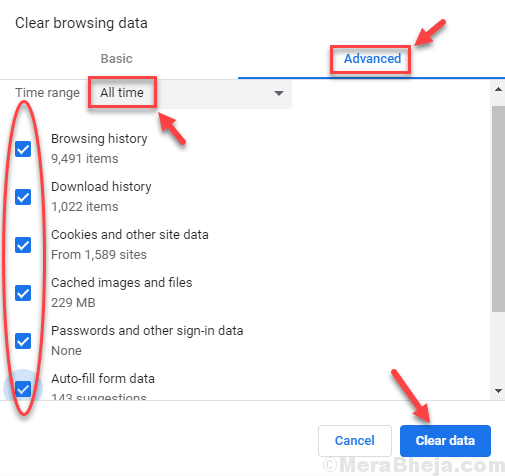Cancel the clear browsing data dialog
Viewport: 505px width, 476px height.
pyautogui.click(x=355, y=440)
